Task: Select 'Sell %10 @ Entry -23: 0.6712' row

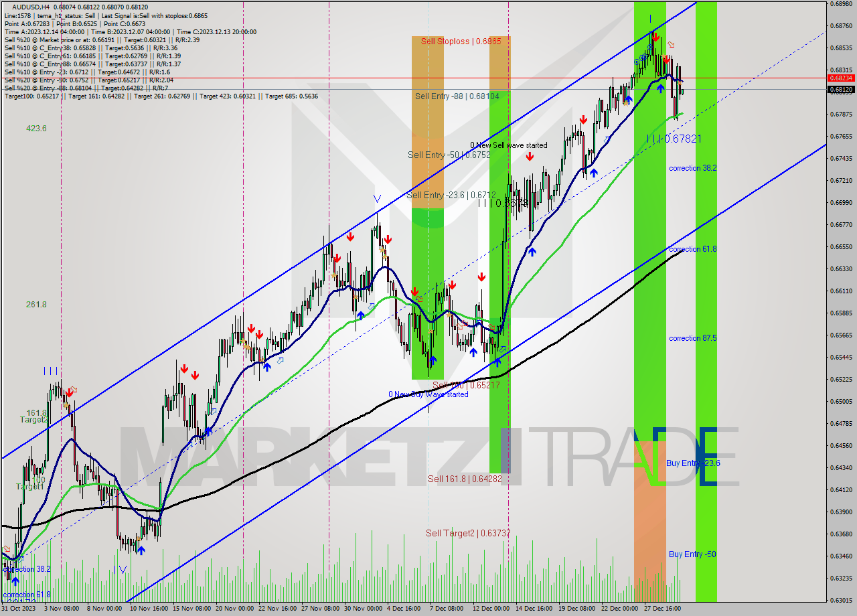Action: 87,72
